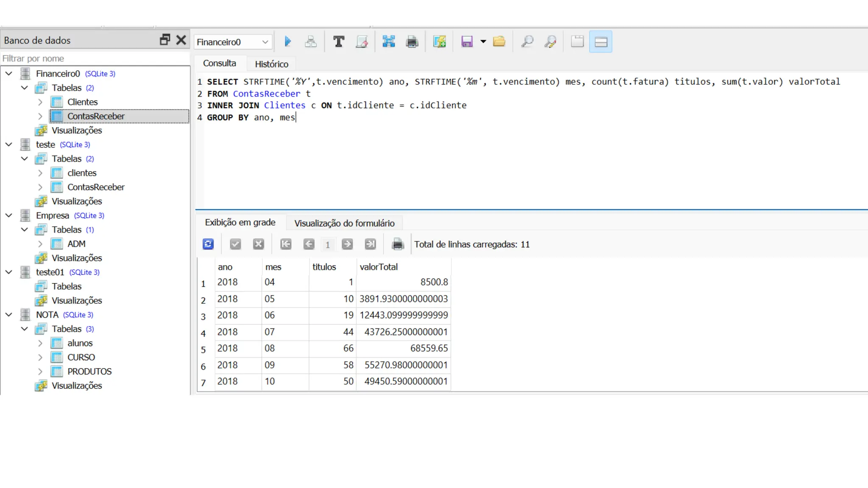868x488 pixels.
Task: Open the save dropdown arrow
Action: tap(483, 42)
